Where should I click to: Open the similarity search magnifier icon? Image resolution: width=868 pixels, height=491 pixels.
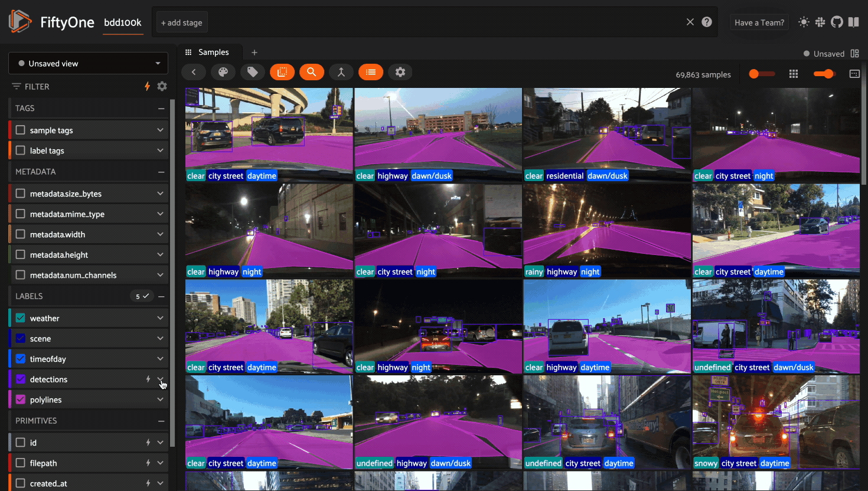point(312,72)
